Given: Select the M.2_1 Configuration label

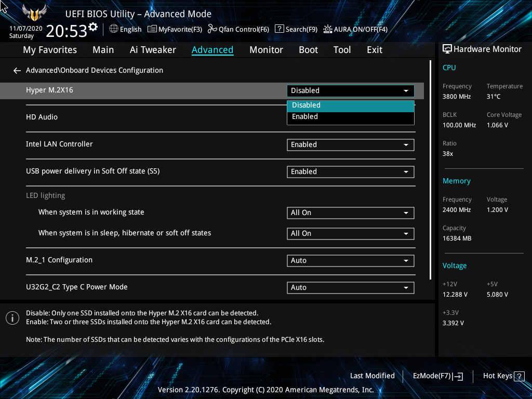Looking at the screenshot, I should [59, 260].
